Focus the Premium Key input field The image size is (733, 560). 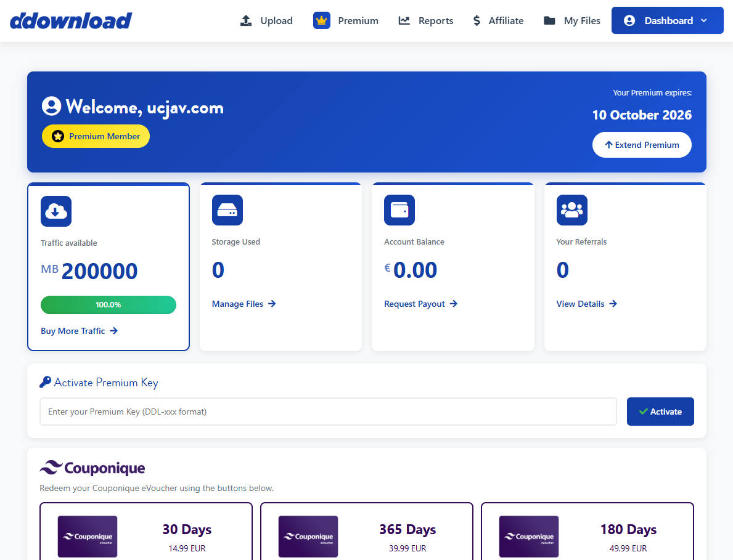328,412
